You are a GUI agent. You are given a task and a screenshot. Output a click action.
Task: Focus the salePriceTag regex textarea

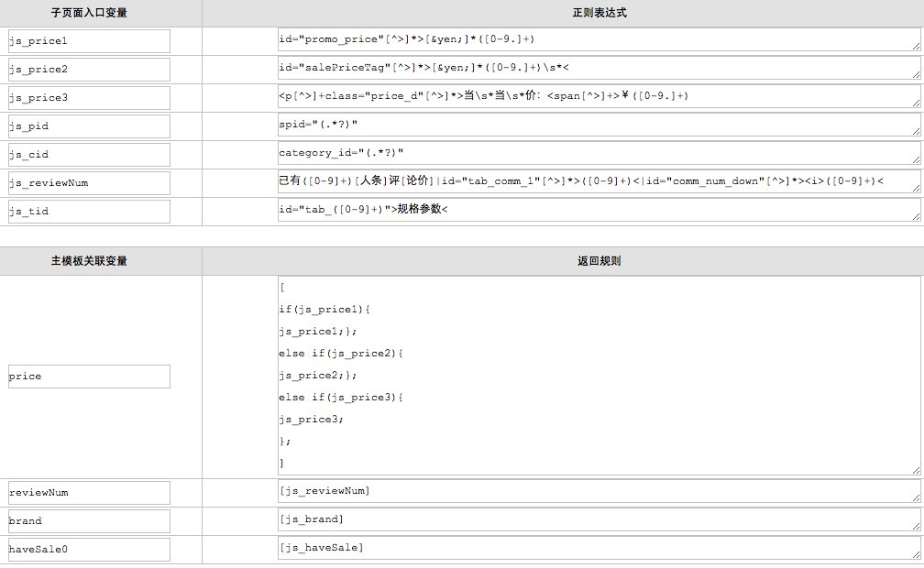point(599,69)
